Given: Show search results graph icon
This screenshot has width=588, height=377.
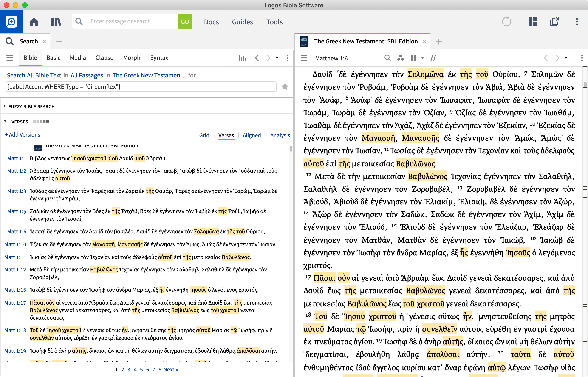Looking at the screenshot, I should coord(242,58).
